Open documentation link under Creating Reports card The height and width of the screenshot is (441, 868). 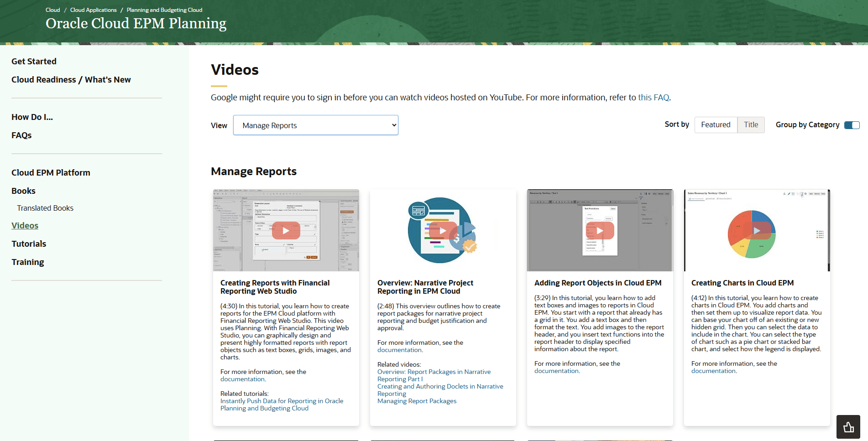pyautogui.click(x=242, y=379)
